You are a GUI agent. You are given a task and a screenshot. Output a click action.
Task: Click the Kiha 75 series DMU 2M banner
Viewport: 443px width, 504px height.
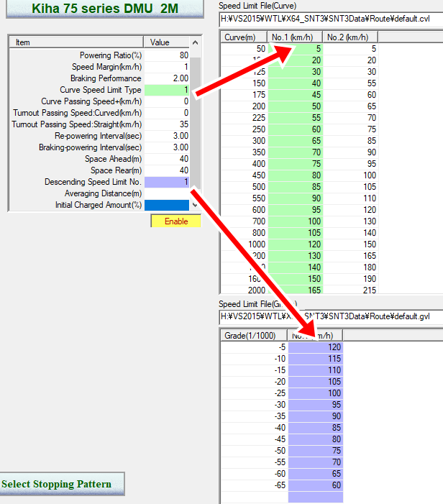click(x=105, y=9)
